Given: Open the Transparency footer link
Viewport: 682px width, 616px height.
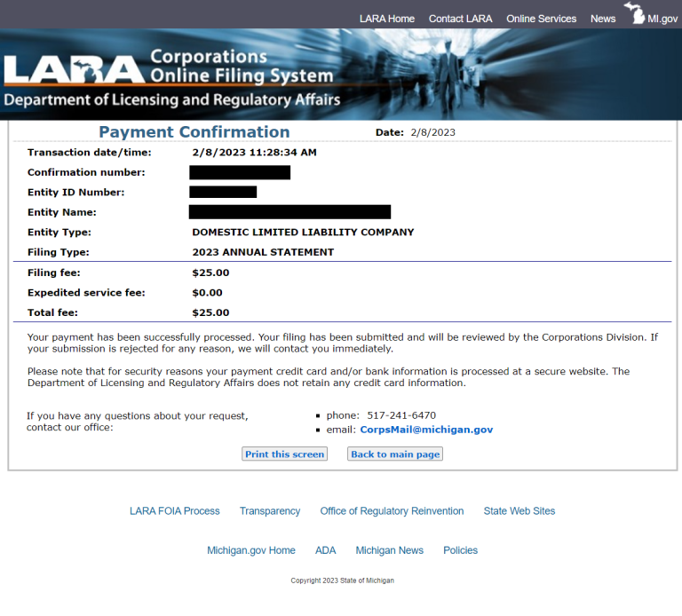Looking at the screenshot, I should point(270,511).
